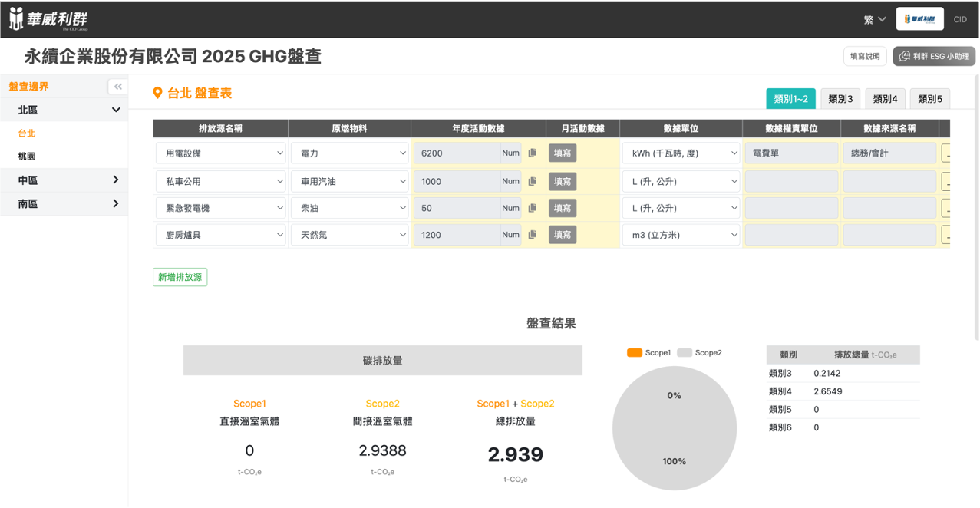
Task: Click the 填寫說明 button
Action: 865,56
